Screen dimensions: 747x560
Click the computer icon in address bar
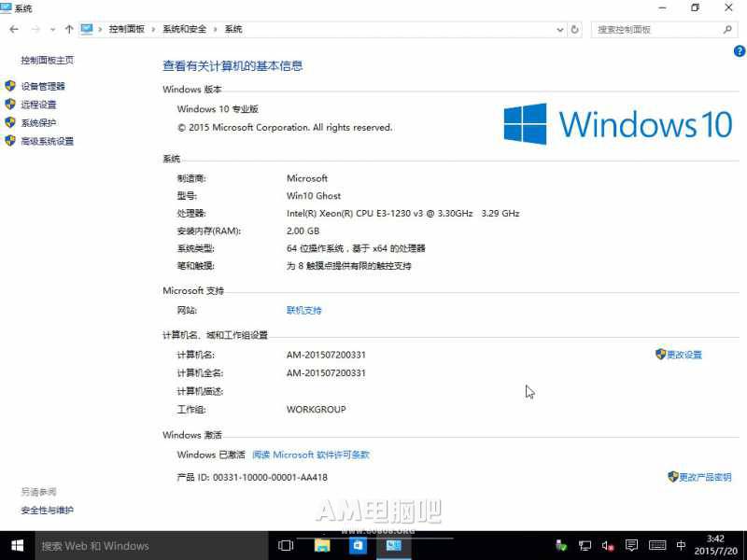tap(87, 30)
